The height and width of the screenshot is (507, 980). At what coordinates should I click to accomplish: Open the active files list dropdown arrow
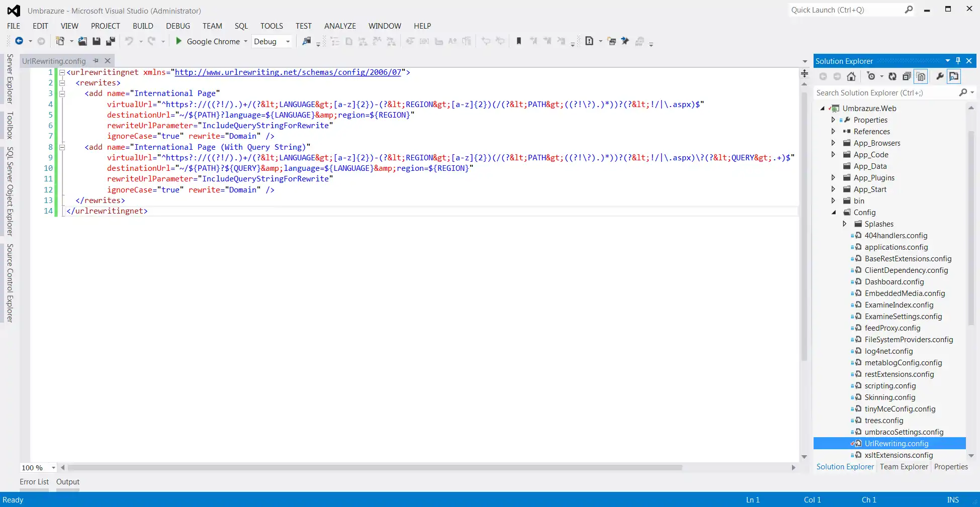tap(805, 61)
